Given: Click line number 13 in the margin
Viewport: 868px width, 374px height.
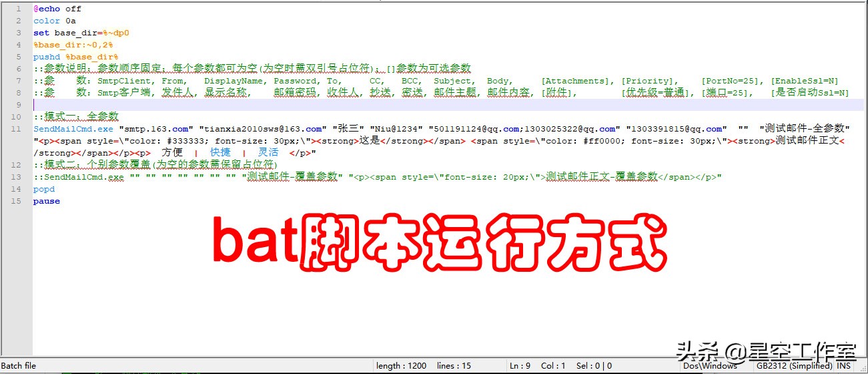Looking at the screenshot, I should (x=17, y=177).
